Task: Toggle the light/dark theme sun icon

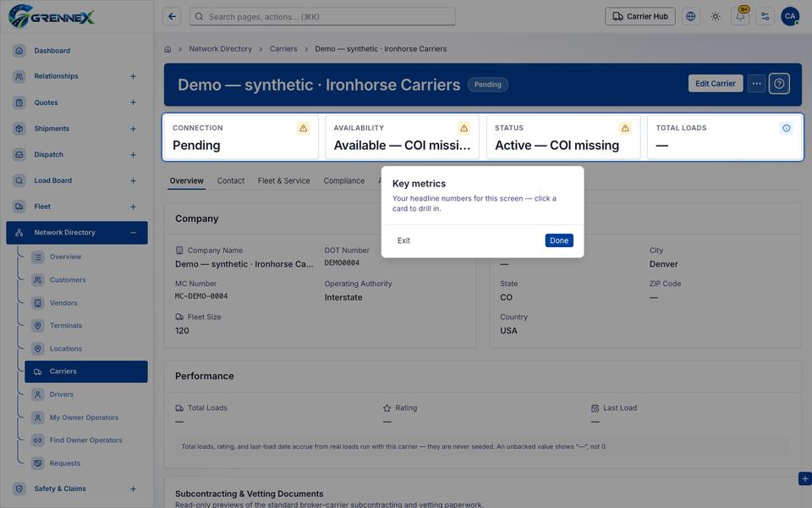Action: (x=716, y=17)
